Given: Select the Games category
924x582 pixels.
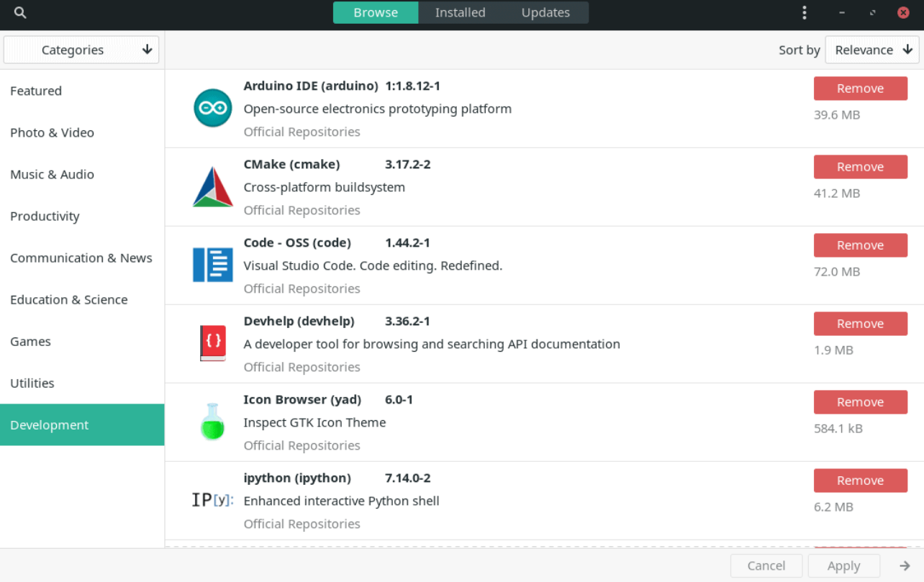Looking at the screenshot, I should pyautogui.click(x=82, y=341).
